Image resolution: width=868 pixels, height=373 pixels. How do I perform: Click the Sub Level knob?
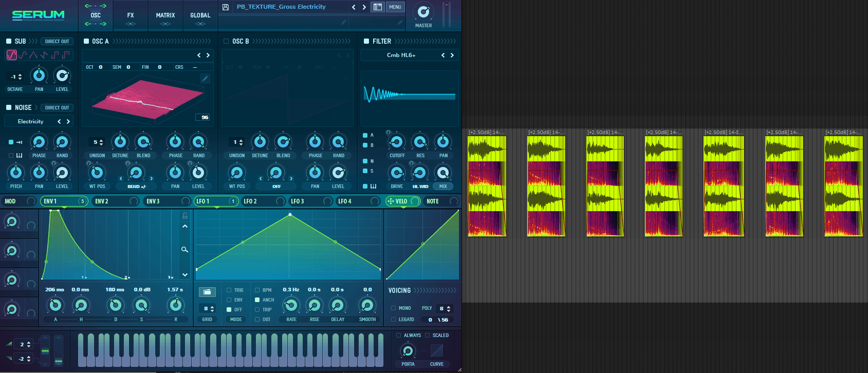pos(62,76)
